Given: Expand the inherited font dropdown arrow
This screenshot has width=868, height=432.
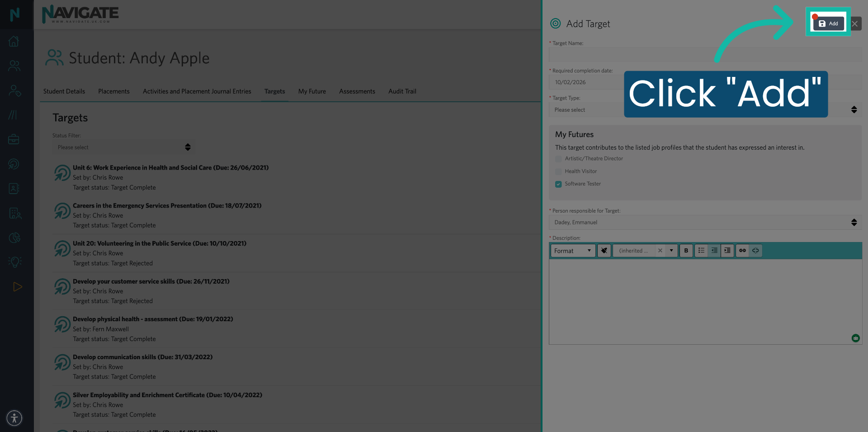Looking at the screenshot, I should [x=671, y=251].
